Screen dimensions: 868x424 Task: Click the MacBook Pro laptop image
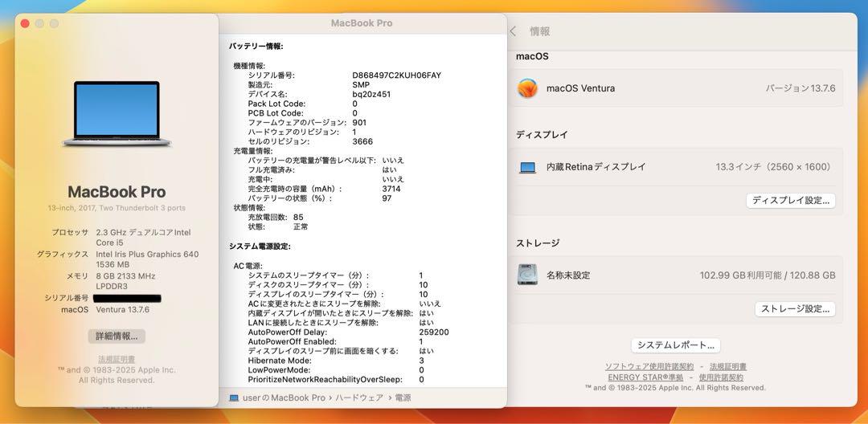(117, 114)
